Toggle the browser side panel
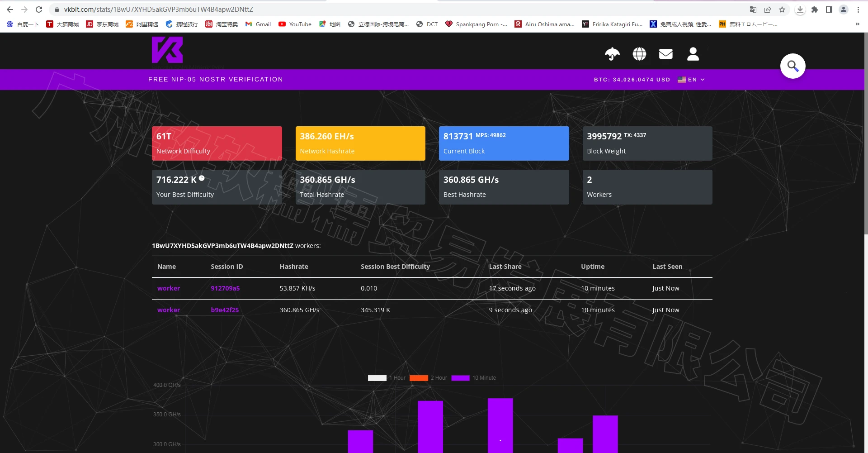This screenshot has height=453, width=868. 829,10
